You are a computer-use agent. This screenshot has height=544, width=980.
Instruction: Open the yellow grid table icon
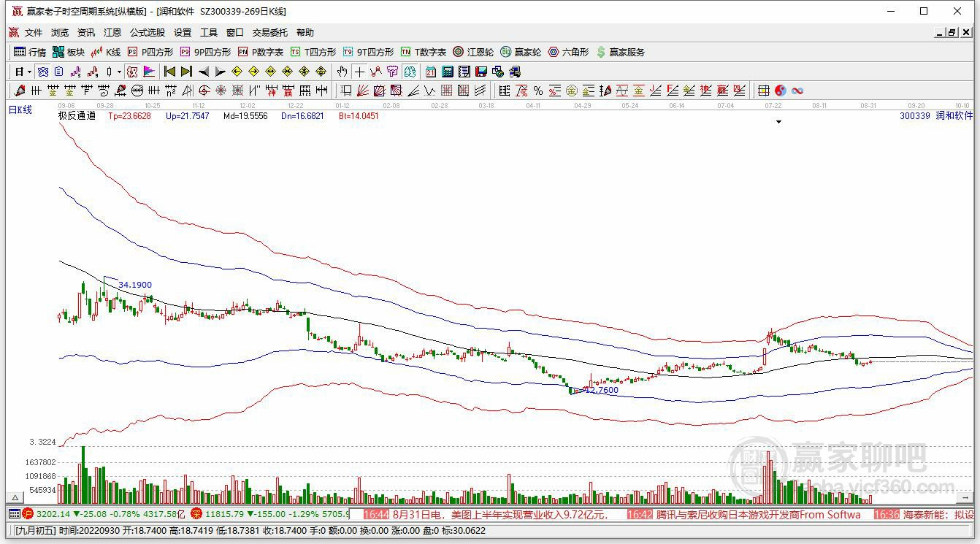coord(763,91)
